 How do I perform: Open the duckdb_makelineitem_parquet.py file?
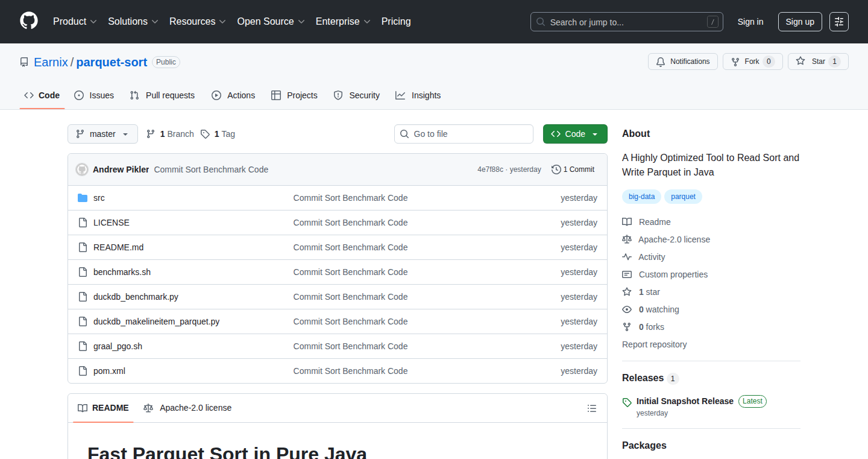(157, 321)
